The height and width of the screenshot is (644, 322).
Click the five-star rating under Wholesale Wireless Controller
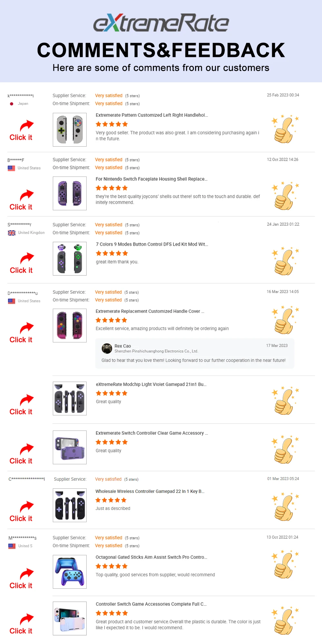tap(111, 500)
